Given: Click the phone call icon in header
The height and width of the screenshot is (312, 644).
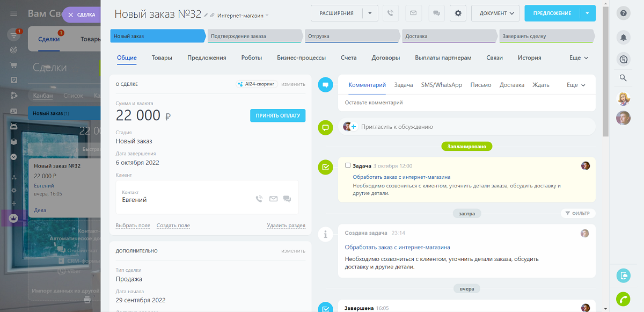Looking at the screenshot, I should [x=391, y=13].
